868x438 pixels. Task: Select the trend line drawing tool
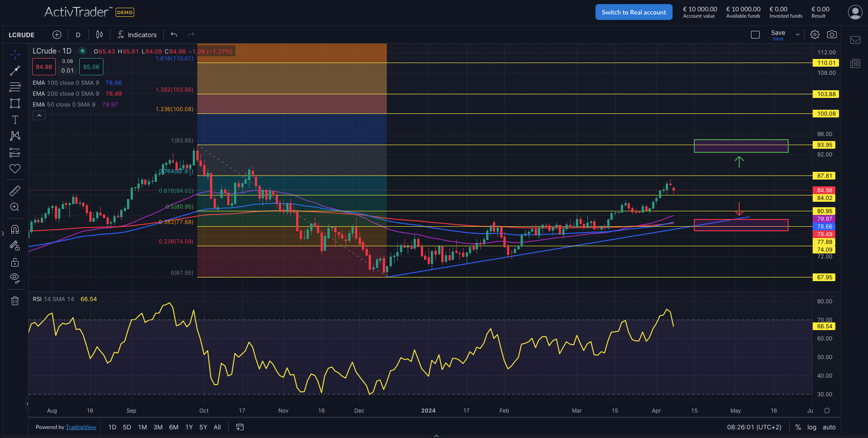pyautogui.click(x=15, y=70)
